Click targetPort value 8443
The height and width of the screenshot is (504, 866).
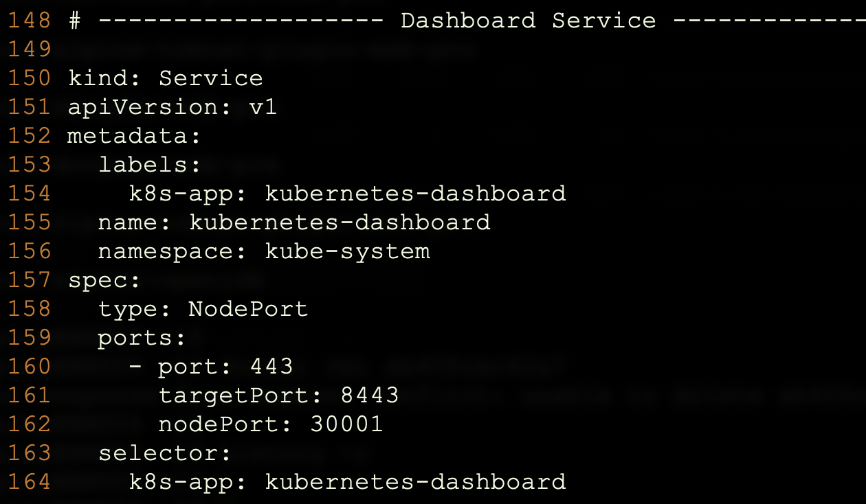point(370,396)
